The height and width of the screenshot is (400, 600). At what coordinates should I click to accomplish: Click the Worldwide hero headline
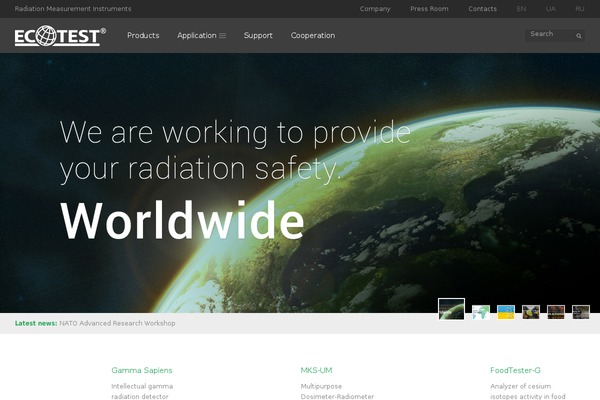183,220
